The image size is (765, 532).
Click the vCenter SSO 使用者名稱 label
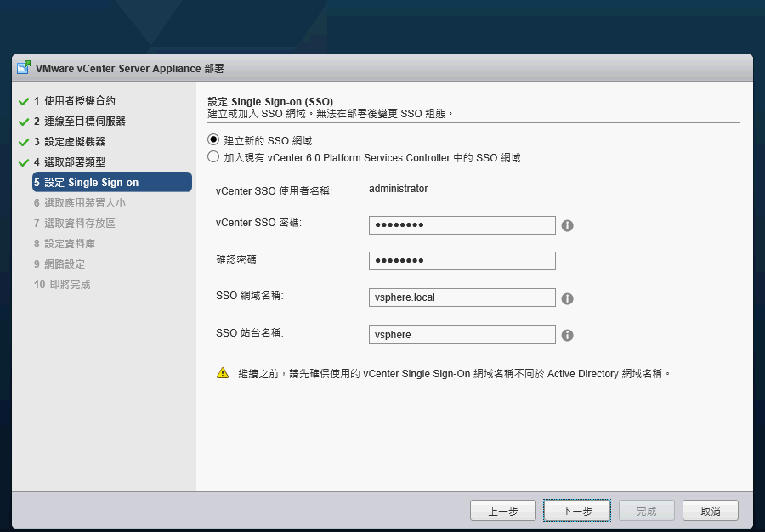pos(274,191)
